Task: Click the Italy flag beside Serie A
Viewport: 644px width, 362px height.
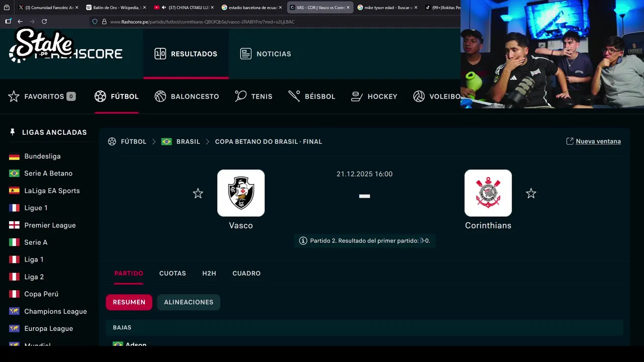Action: pos(15,242)
